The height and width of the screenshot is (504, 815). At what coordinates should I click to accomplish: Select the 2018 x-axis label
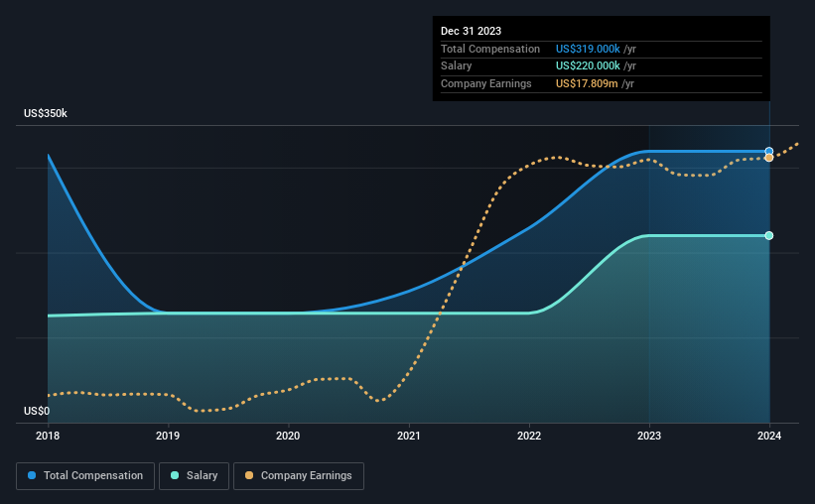[48, 436]
